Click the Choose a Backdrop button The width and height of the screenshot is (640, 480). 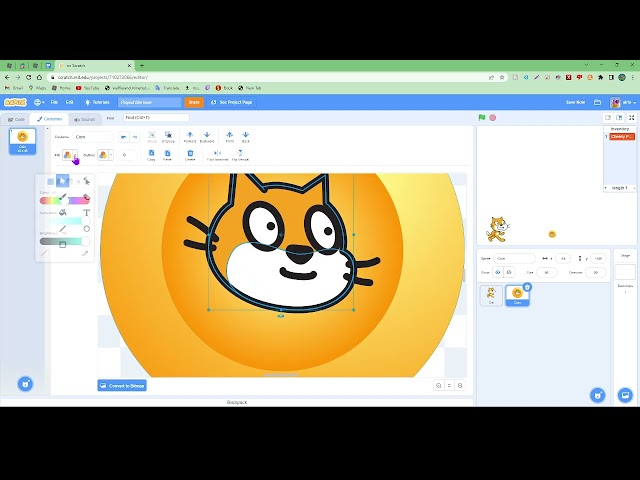625,395
